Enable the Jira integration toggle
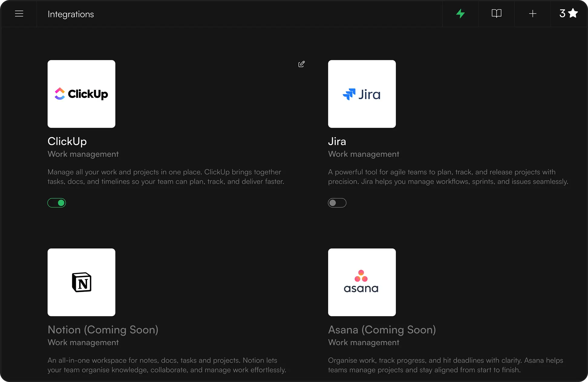Viewport: 588px width, 382px height. click(x=337, y=203)
